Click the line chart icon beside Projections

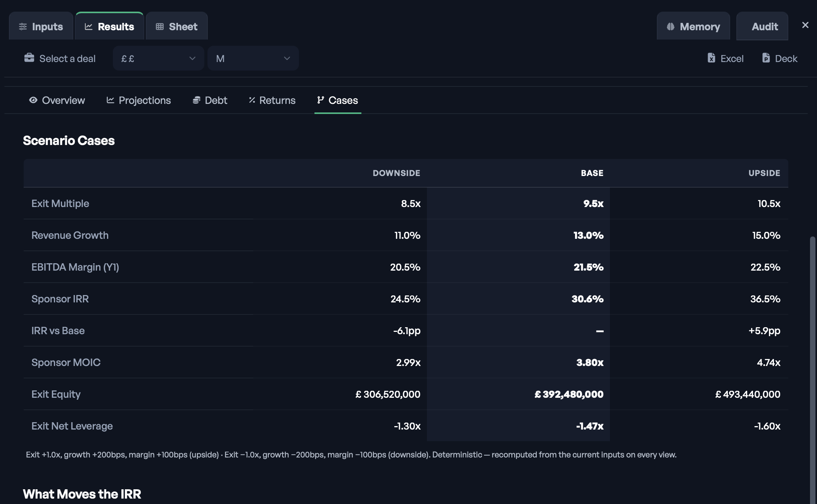(x=111, y=100)
